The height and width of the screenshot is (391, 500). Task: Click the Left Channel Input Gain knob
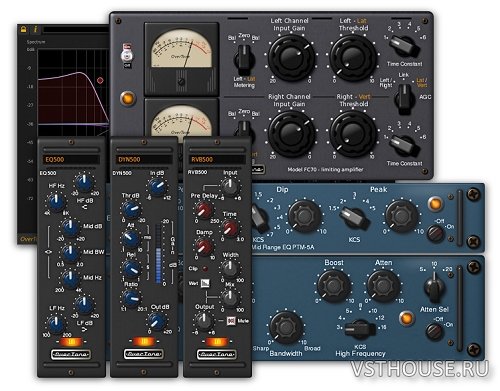(x=291, y=57)
